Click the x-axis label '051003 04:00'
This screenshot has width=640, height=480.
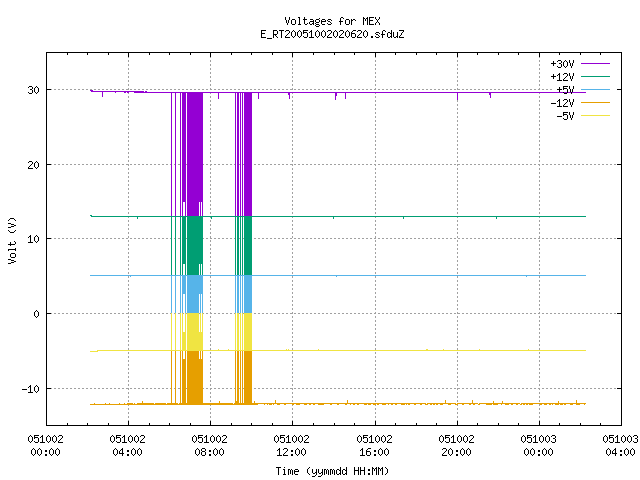coord(620,445)
